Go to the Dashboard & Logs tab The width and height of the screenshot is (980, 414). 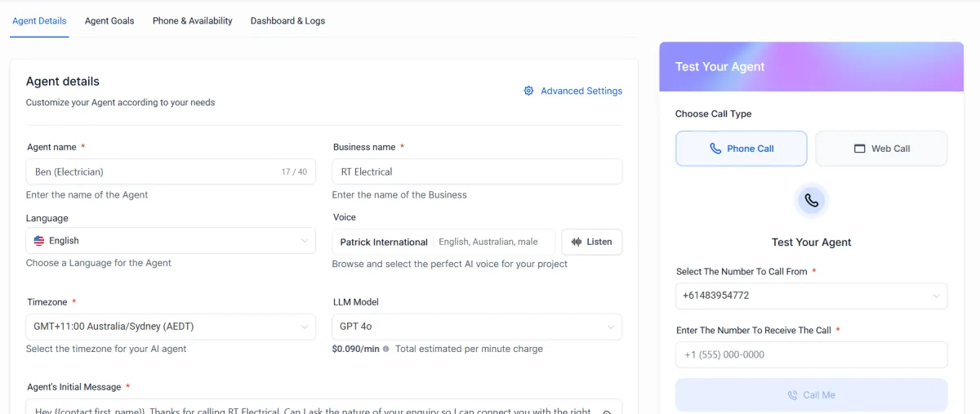(x=287, y=20)
